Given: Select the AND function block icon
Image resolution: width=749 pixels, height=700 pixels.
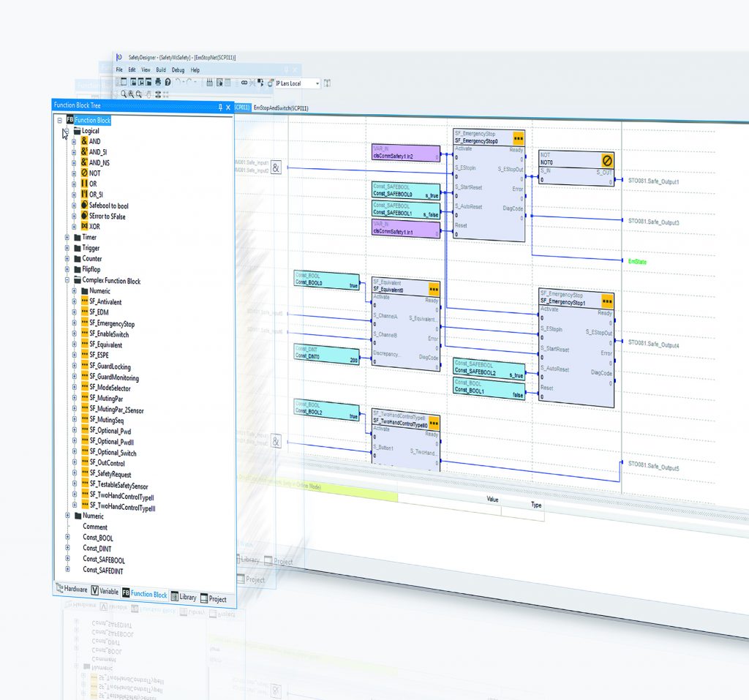Looking at the screenshot, I should [x=84, y=141].
